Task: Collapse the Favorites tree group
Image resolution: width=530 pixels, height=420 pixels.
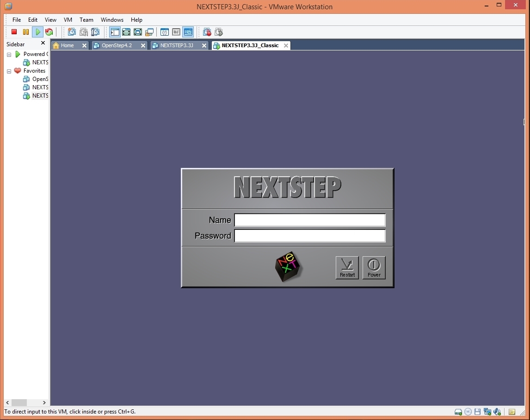Action: [9, 71]
